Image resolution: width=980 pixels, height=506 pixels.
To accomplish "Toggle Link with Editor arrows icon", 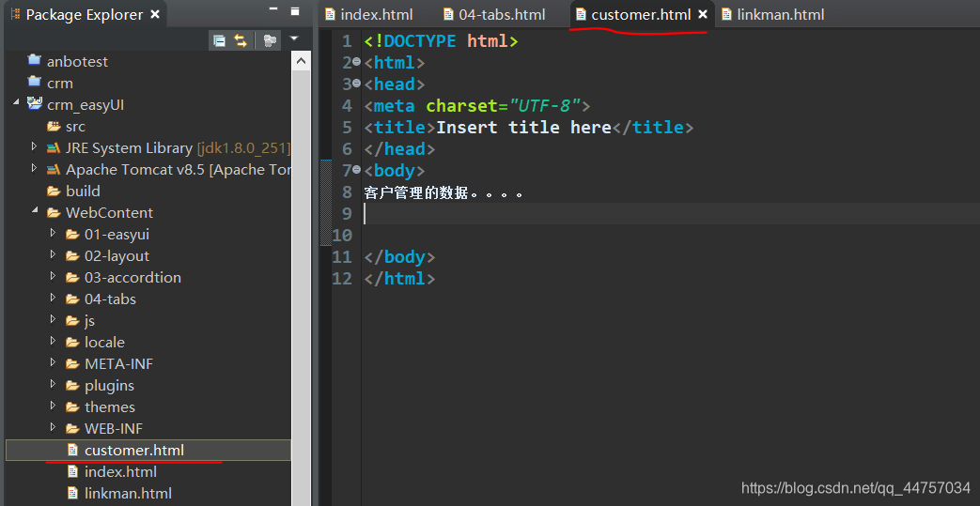I will tap(241, 40).
